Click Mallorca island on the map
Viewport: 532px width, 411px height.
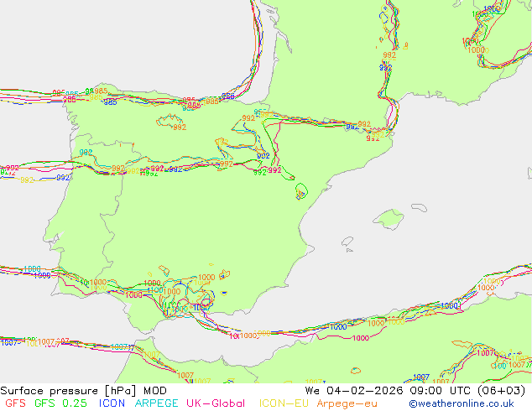(389, 220)
